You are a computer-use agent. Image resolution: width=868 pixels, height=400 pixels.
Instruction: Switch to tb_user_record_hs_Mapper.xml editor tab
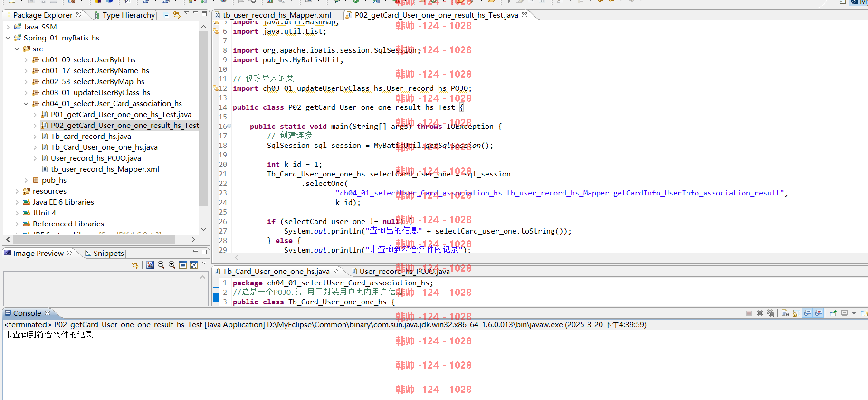[x=277, y=15]
